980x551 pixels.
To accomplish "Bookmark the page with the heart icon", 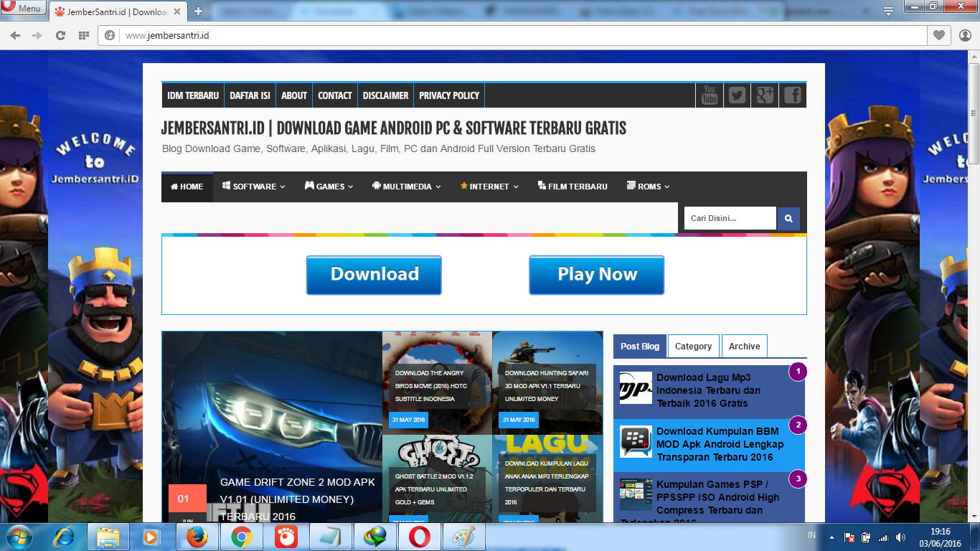I will point(938,35).
